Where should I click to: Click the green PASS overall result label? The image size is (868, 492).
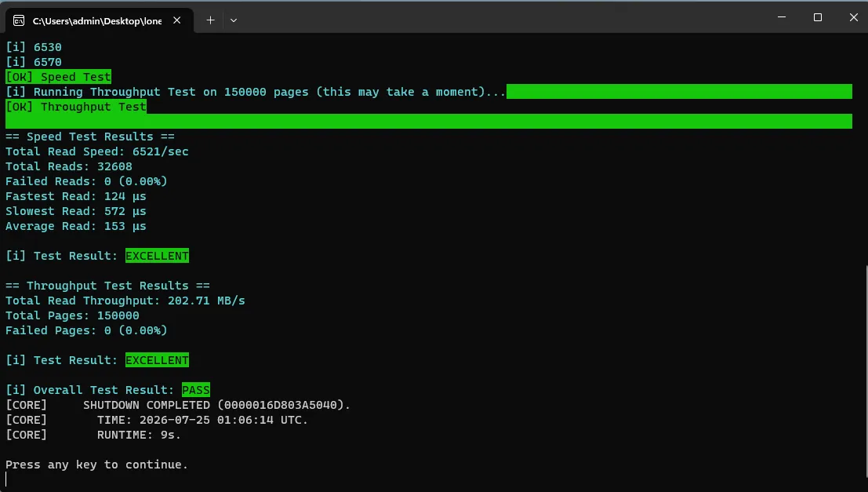click(196, 389)
